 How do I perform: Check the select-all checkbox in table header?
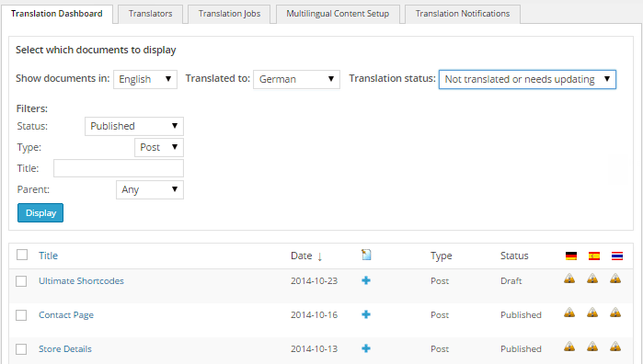coord(22,255)
